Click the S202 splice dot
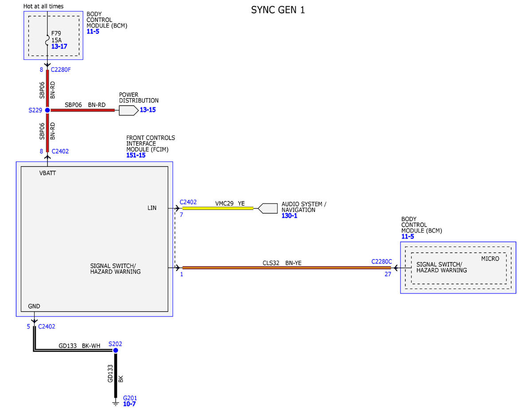Viewport: 532px width, 411px height. [115, 350]
